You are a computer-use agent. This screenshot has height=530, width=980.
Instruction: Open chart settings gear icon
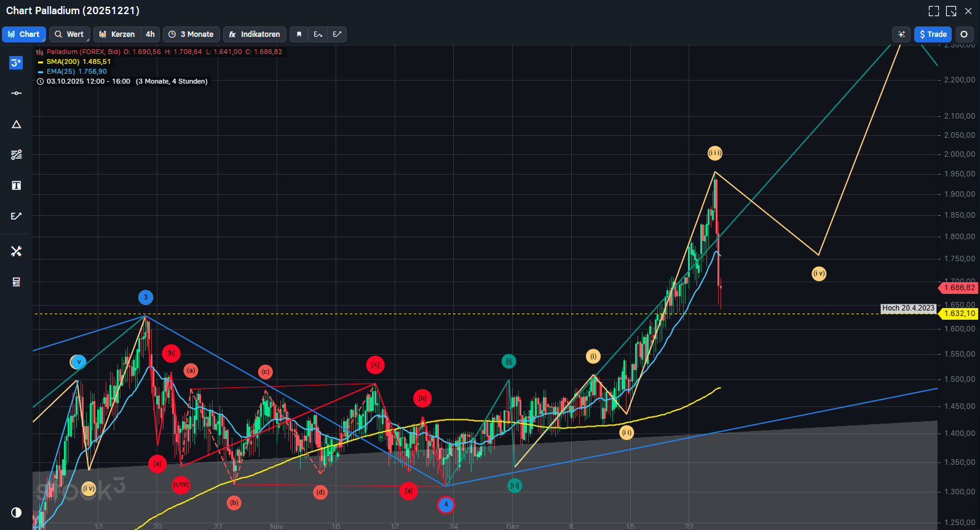coord(964,34)
